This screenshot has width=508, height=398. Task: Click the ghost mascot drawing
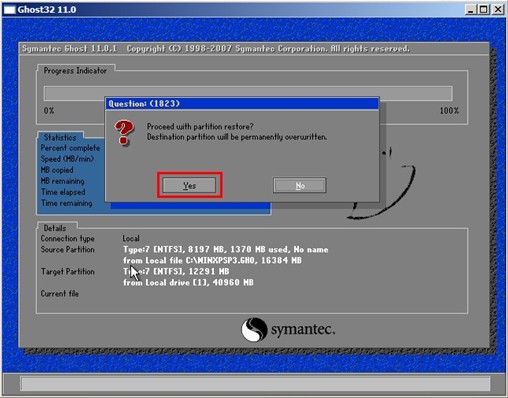click(x=382, y=183)
